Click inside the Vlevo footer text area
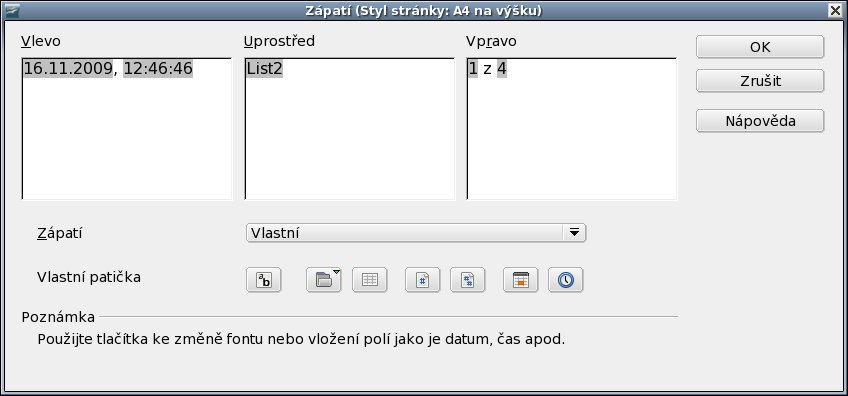Viewport: 848px width, 396px height. [127, 129]
